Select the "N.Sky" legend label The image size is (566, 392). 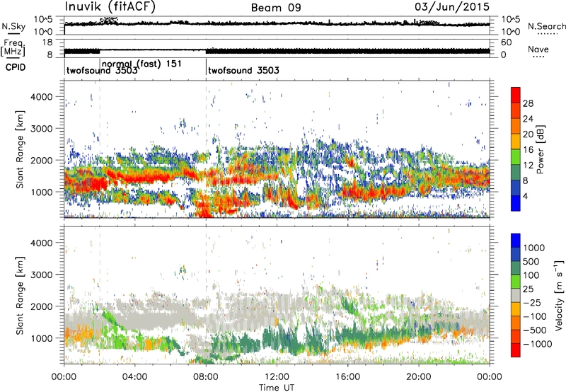coord(13,26)
